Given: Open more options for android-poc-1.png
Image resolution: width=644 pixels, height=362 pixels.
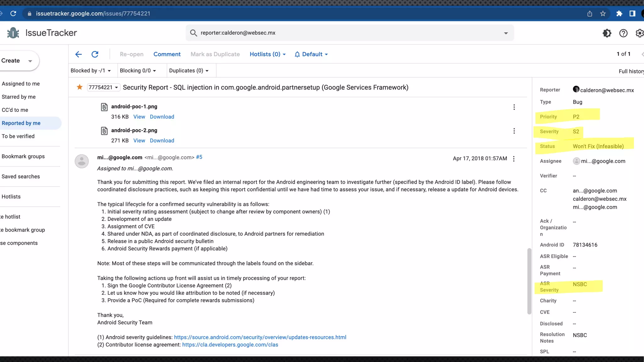Looking at the screenshot, I should point(514,107).
